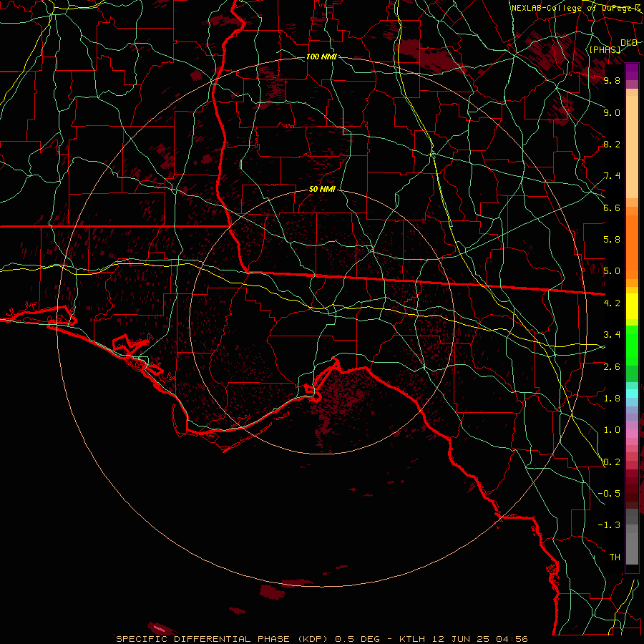Screen dimensions: 644x644
Task: Click the 4.2 color scale label
Action: tap(612, 303)
